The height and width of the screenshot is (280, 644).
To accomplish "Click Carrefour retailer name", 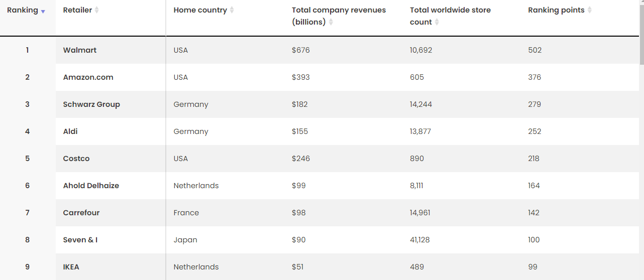I will tap(81, 213).
